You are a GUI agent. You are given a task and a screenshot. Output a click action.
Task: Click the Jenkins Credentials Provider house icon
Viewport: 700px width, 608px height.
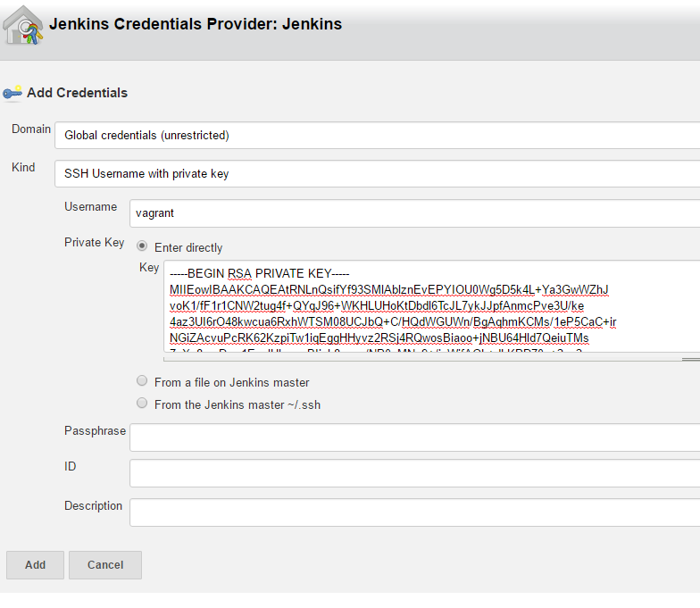(23, 25)
